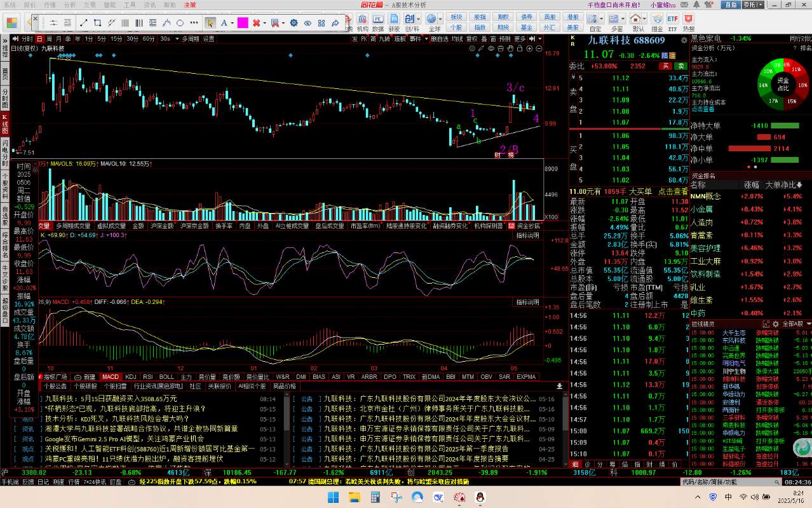
Task: Open the 机构 institution icon
Action: (x=362, y=22)
